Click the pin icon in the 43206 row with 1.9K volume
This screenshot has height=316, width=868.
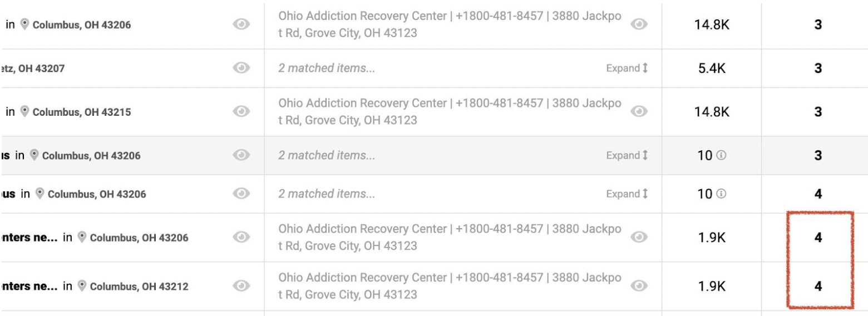coord(82,238)
